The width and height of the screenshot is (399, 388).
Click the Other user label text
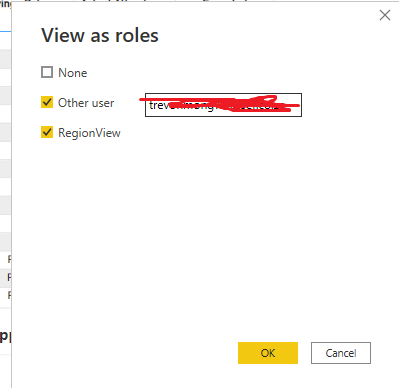(x=86, y=103)
